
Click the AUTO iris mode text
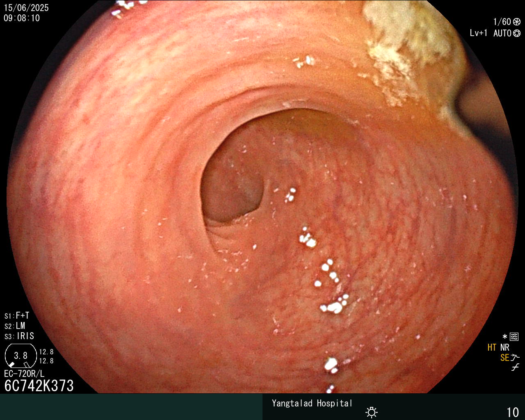click(502, 33)
